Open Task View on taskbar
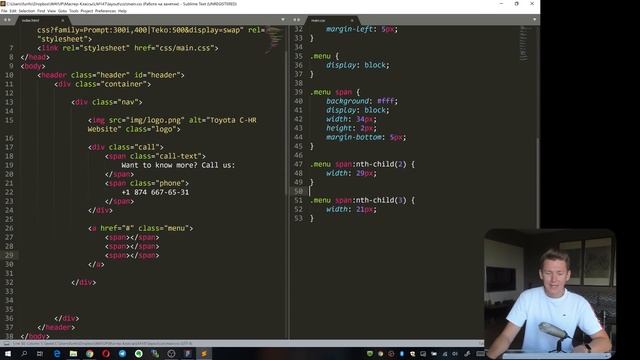Screen dimensions: 640x360 [40, 354]
